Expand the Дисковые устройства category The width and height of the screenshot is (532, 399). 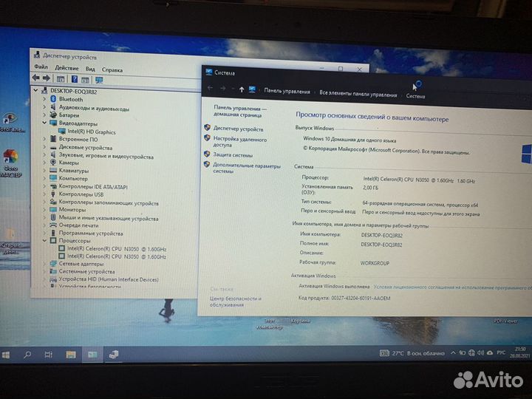click(x=44, y=146)
